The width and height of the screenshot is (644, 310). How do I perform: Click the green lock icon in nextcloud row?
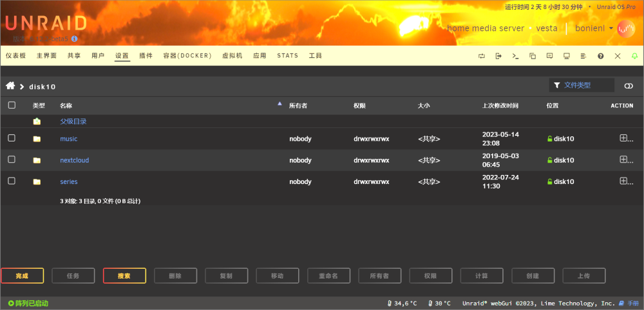click(549, 160)
